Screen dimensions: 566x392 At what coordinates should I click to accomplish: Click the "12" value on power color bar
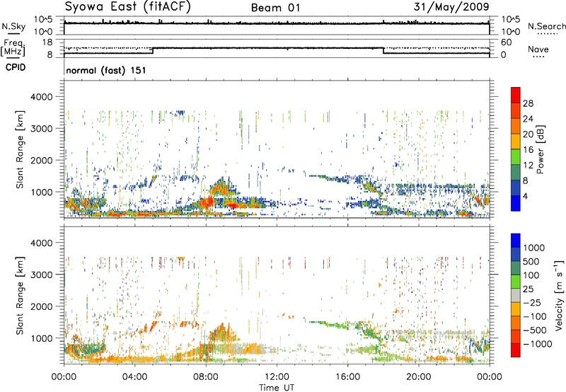pyautogui.click(x=528, y=166)
